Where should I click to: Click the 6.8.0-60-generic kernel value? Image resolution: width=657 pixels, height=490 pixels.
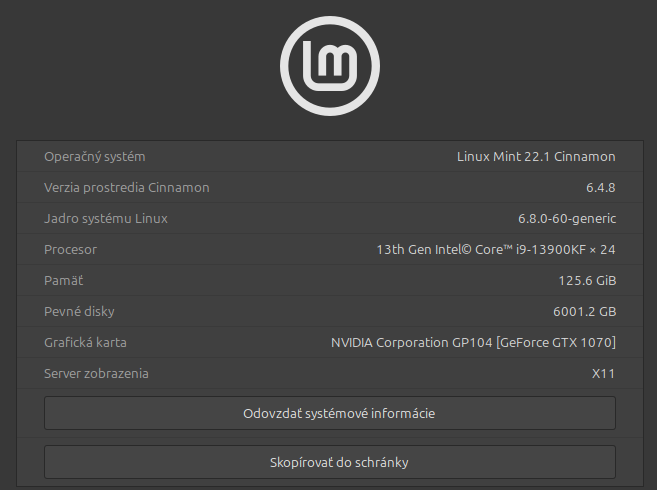[567, 219]
